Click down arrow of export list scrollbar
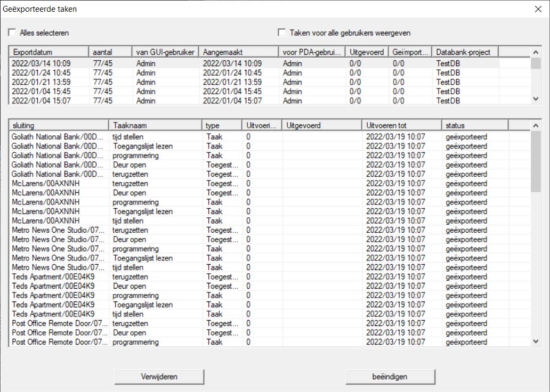The height and width of the screenshot is (392, 550). point(536,99)
